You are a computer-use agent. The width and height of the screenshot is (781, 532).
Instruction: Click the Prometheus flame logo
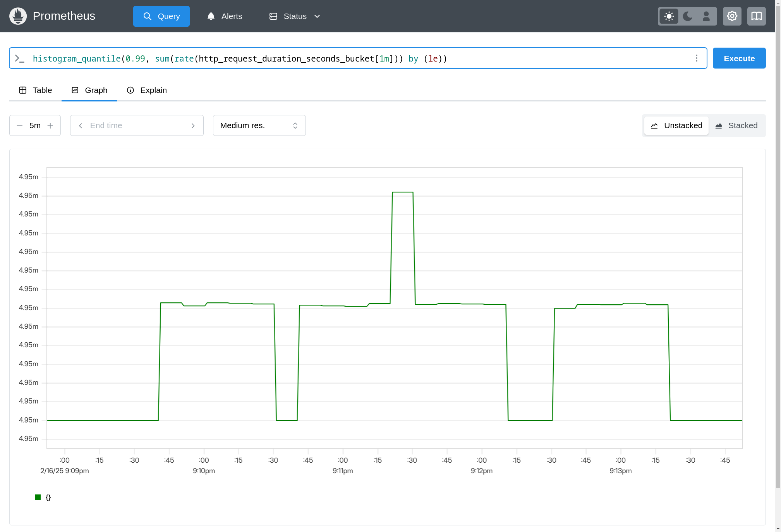18,16
